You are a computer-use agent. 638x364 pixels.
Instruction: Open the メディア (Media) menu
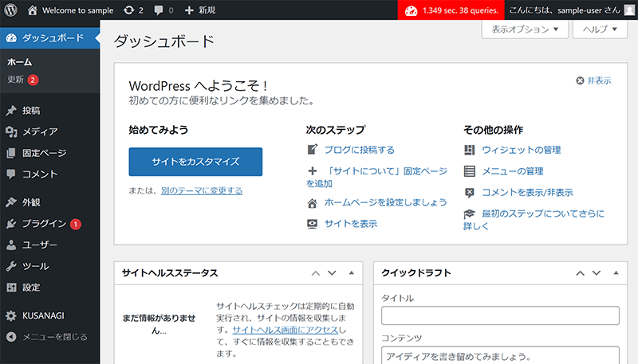pyautogui.click(x=39, y=131)
